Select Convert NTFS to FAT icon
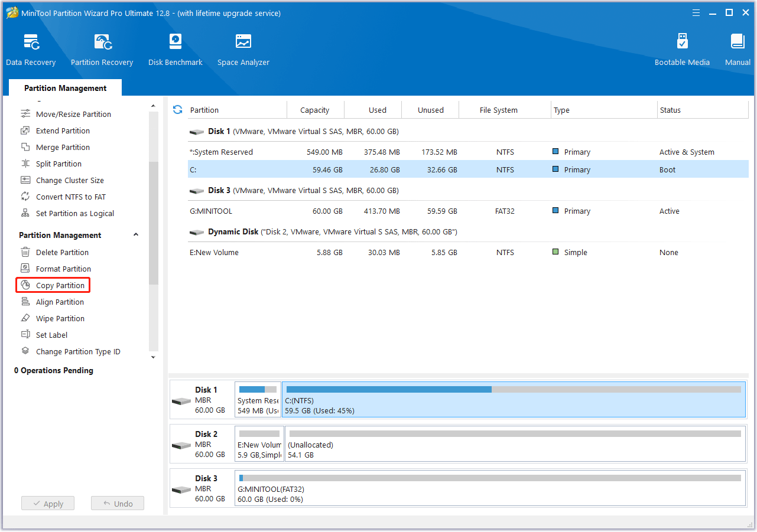The width and height of the screenshot is (757, 532). (x=25, y=197)
